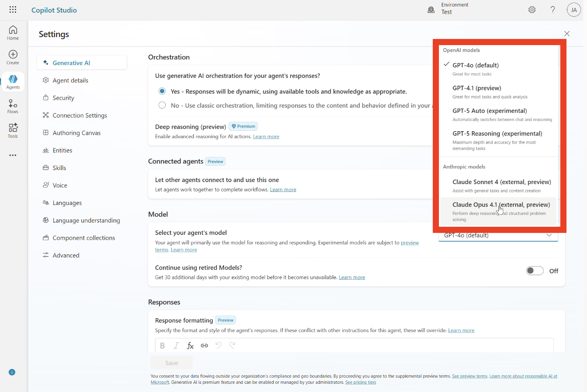Choose GPT-5 Reasoning (experimental) option

tap(498, 141)
